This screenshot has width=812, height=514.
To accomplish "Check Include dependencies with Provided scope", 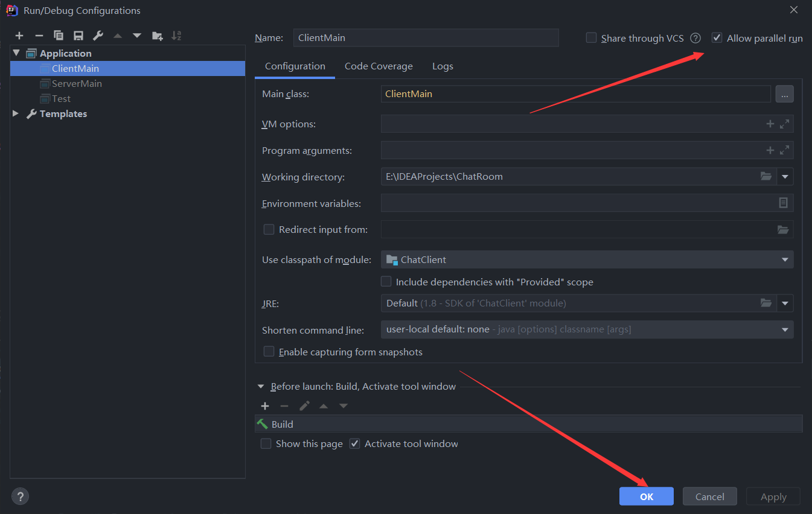I will click(x=386, y=282).
